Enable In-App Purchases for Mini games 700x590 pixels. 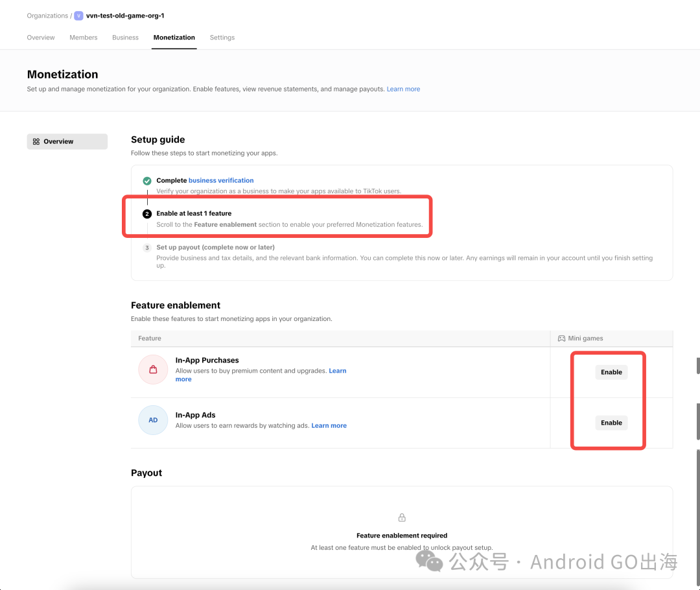611,372
